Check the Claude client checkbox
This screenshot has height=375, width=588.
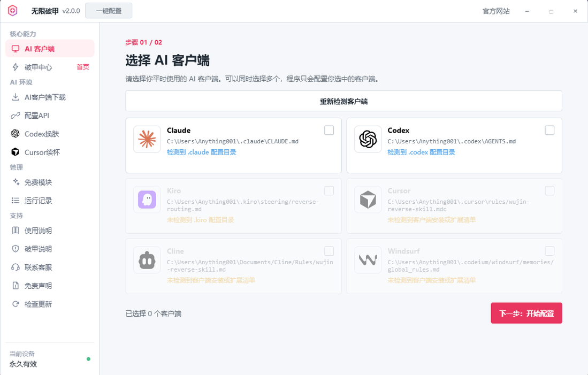(x=329, y=130)
